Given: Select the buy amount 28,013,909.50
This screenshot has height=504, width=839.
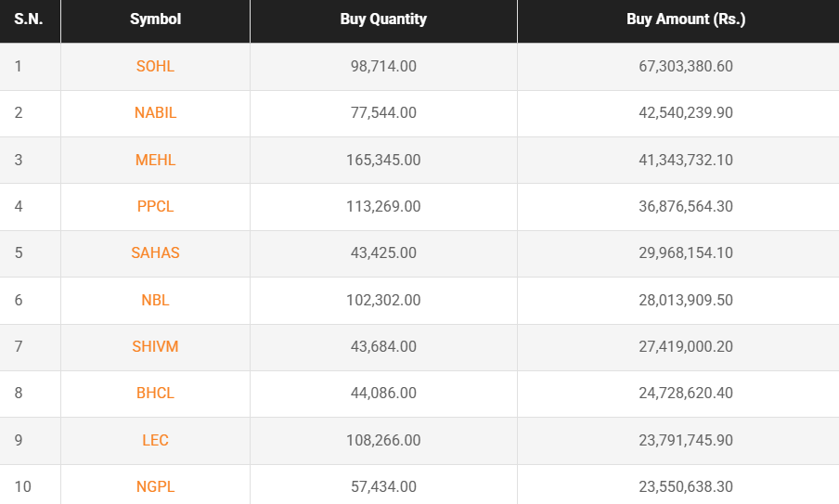Looking at the screenshot, I should point(686,300).
